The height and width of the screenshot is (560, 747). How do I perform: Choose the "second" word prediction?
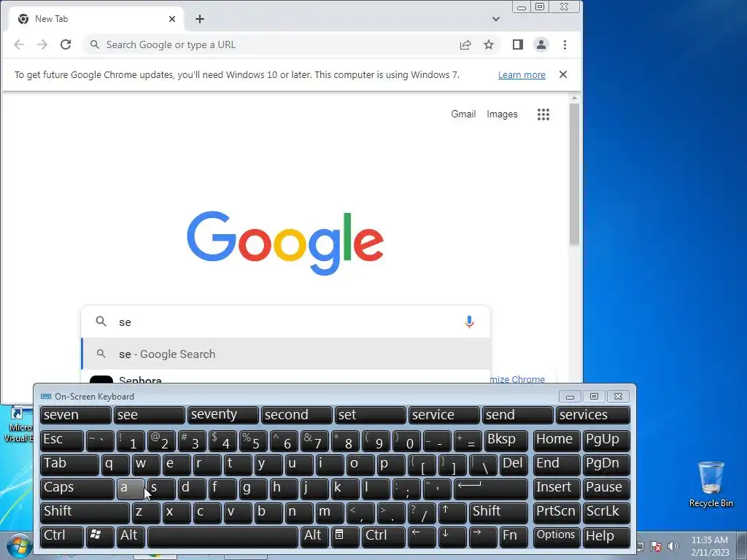(x=297, y=415)
